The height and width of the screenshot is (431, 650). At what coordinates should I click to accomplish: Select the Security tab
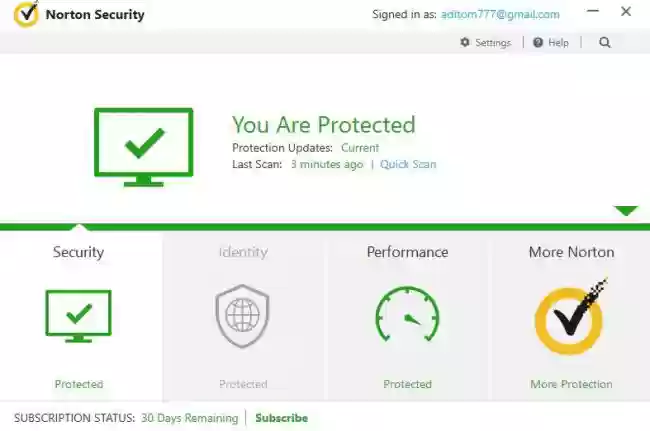[78, 252]
